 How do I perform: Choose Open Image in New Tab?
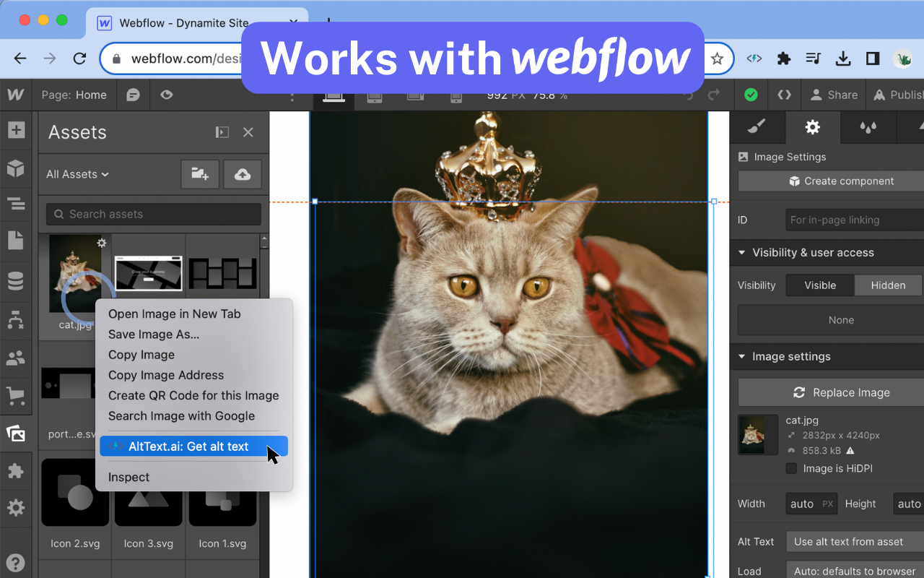[175, 314]
